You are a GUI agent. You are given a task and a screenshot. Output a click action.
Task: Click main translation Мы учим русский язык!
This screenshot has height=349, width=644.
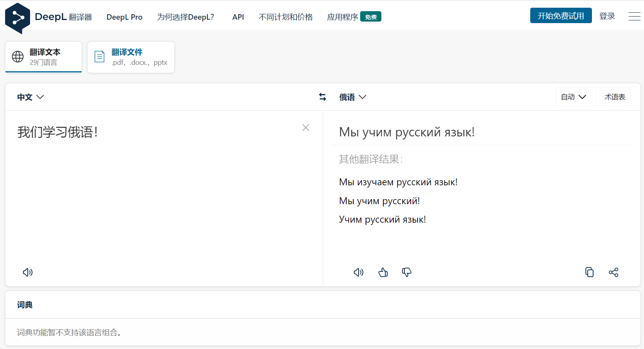(407, 132)
